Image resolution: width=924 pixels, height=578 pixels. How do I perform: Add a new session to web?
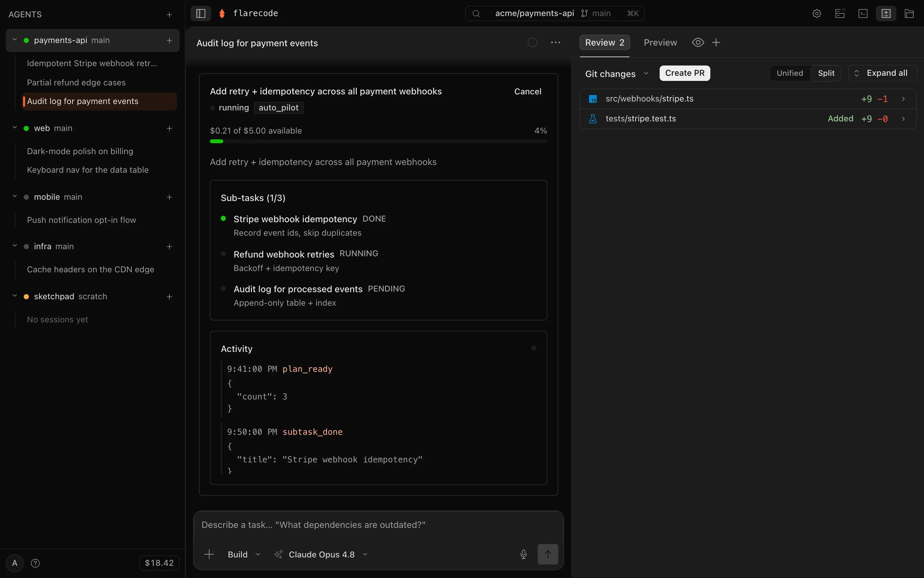coord(169,128)
